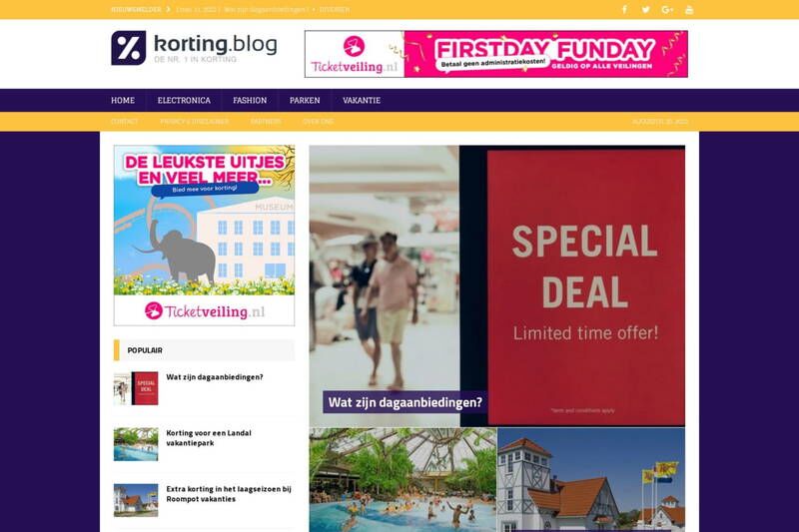This screenshot has width=799, height=532.
Task: Click the Special Deal featured image
Action: point(496,286)
